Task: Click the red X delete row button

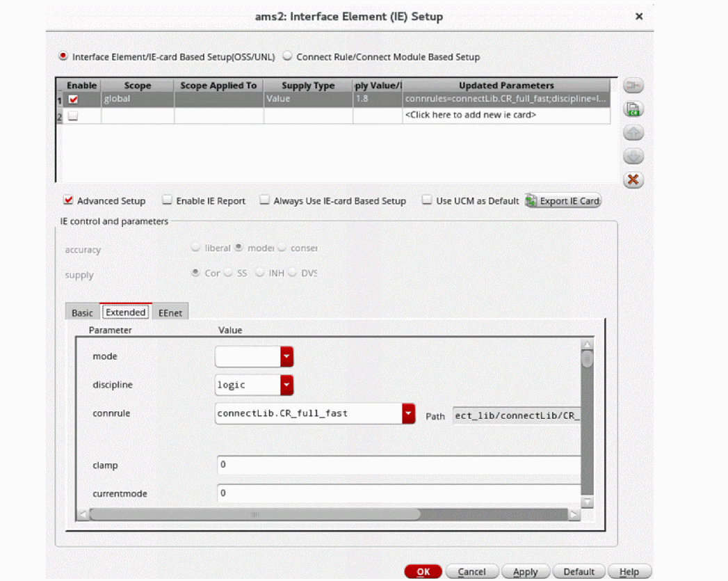Action: 633,180
